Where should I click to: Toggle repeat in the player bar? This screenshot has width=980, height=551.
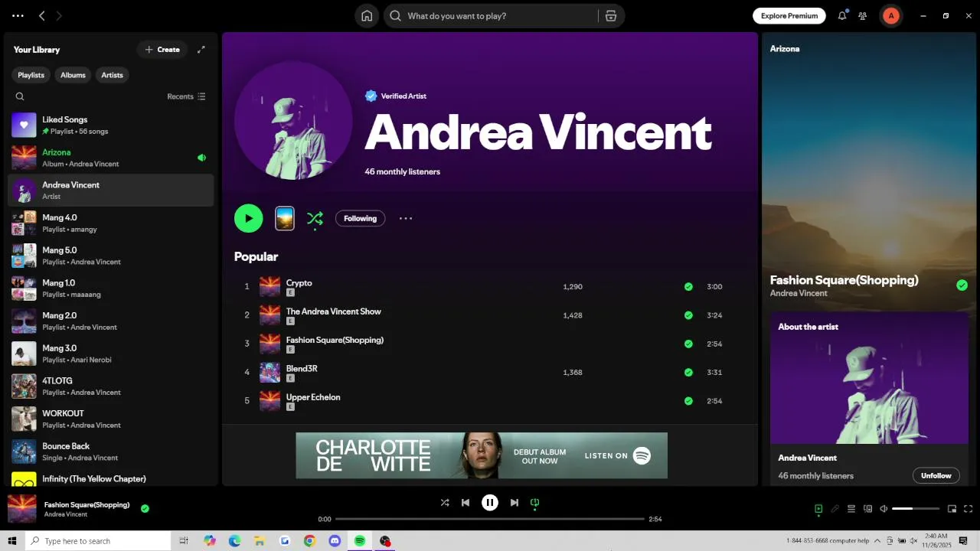coord(535,503)
